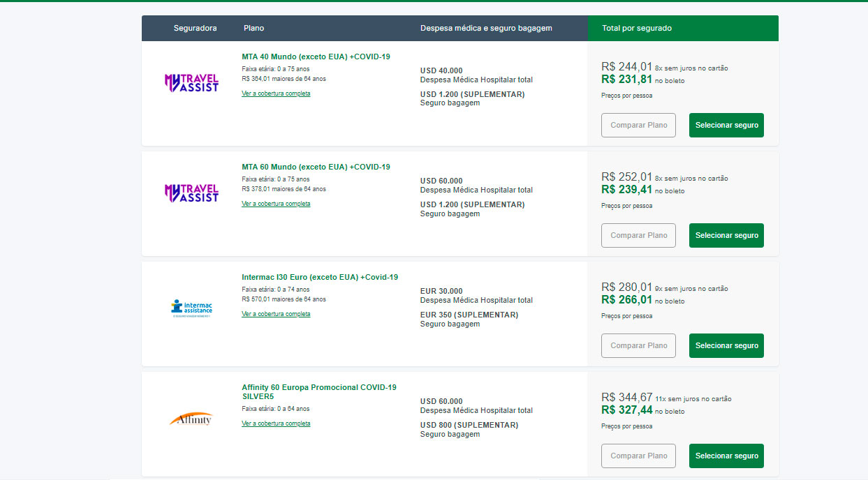Image resolution: width=868 pixels, height=480 pixels.
Task: Click the Intermac I30 Euro plan title
Action: click(319, 277)
